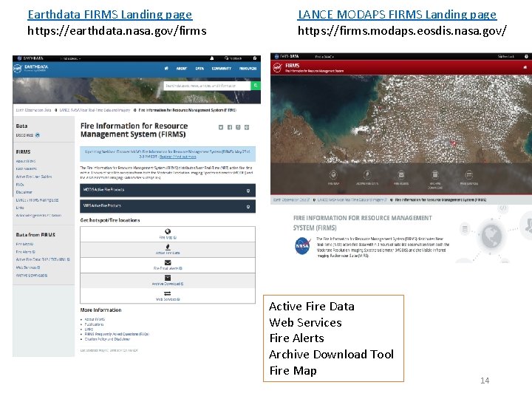Open the RESOURCES menu in the Earthdata header
Image resolution: width=532 pixels, height=399 pixels.
[248, 68]
